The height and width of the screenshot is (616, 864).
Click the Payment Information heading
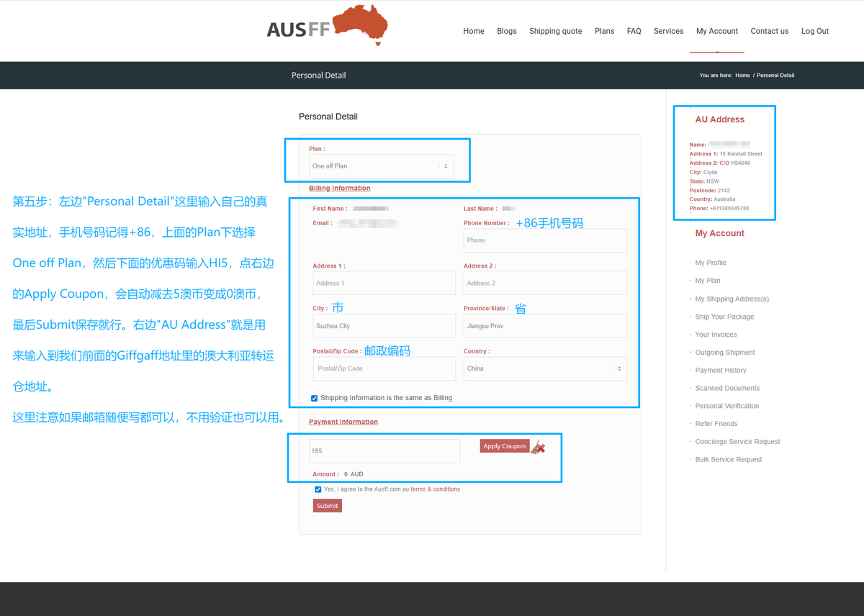(x=343, y=422)
